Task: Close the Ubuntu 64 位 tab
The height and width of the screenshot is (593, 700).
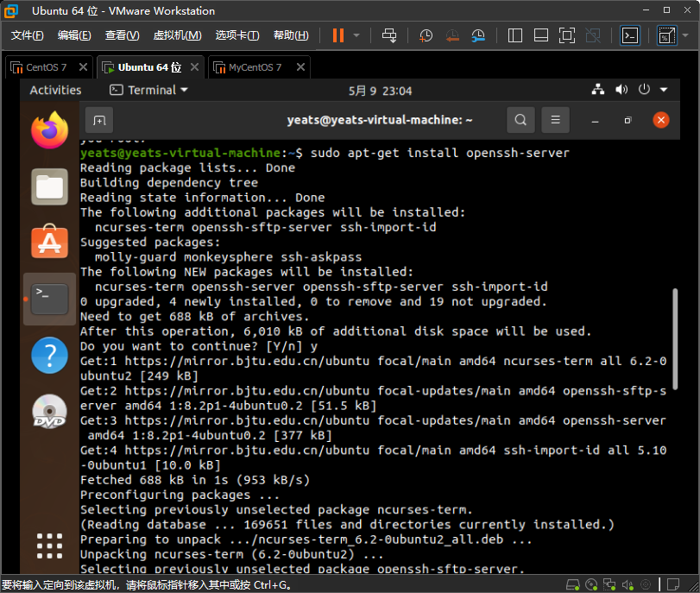Action: 194,67
